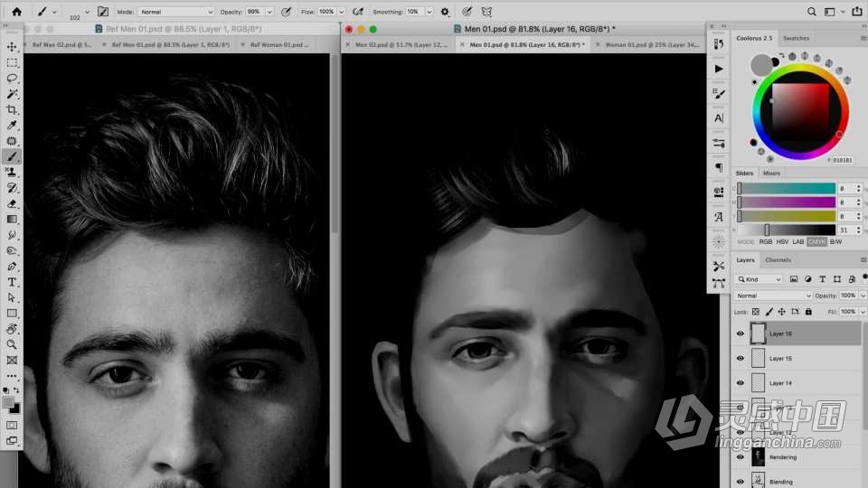Viewport: 868px width, 488px height.
Task: Open the layer Fill dropdown arrow
Action: (863, 312)
